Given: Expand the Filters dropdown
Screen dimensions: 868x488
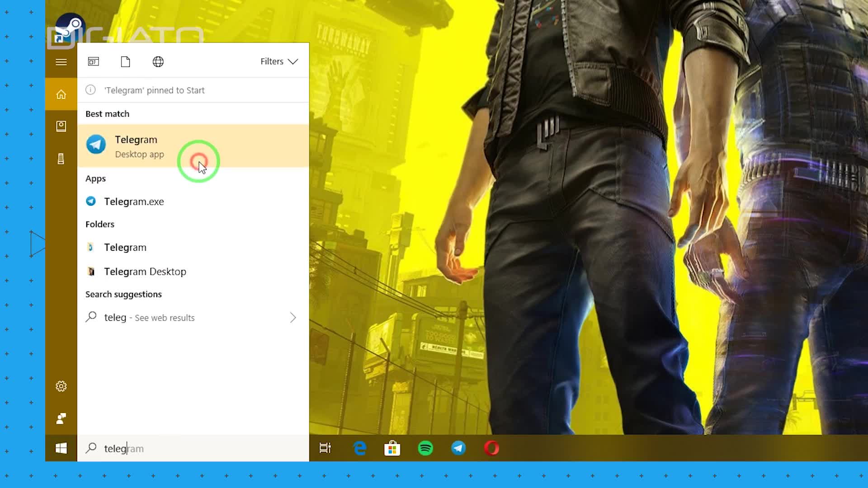Looking at the screenshot, I should (x=279, y=61).
